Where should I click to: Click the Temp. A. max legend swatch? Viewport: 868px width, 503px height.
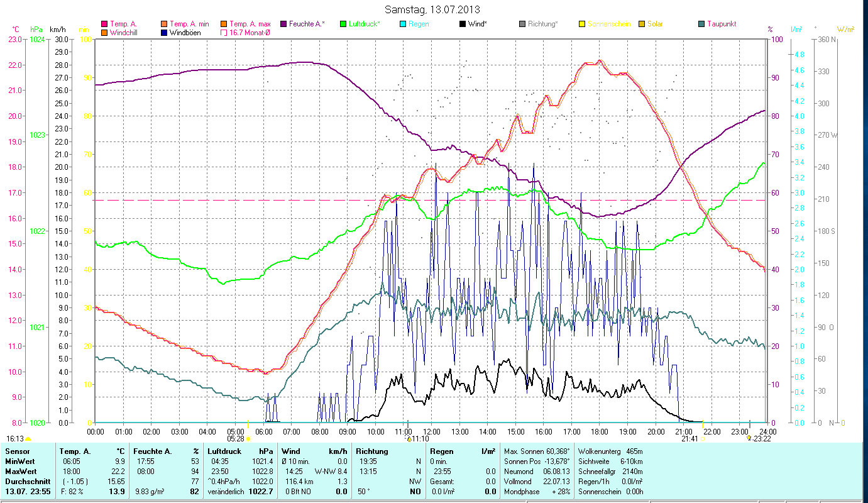pos(224,25)
